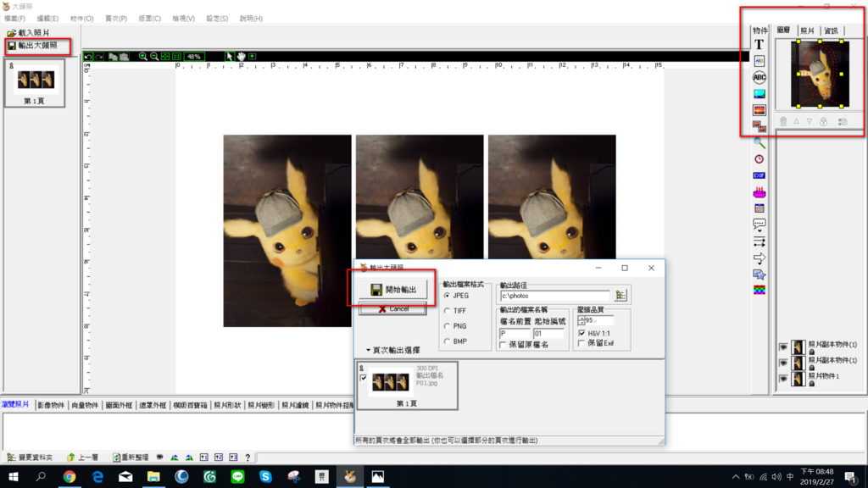Open the 編輯(E) menu
868x488 pixels.
(x=47, y=19)
